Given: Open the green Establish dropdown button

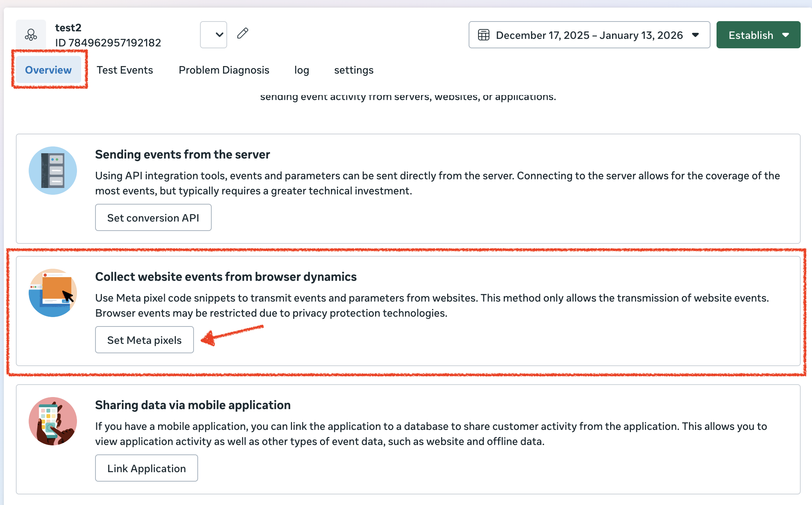Looking at the screenshot, I should click(x=758, y=35).
